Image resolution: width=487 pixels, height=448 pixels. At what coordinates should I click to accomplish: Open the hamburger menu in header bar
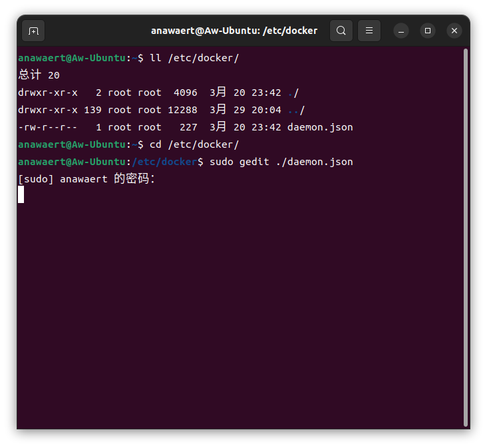coord(369,31)
